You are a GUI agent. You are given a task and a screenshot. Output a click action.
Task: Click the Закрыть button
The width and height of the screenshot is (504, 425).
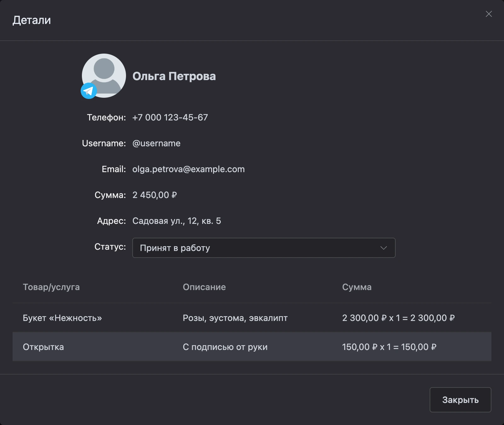point(460,400)
